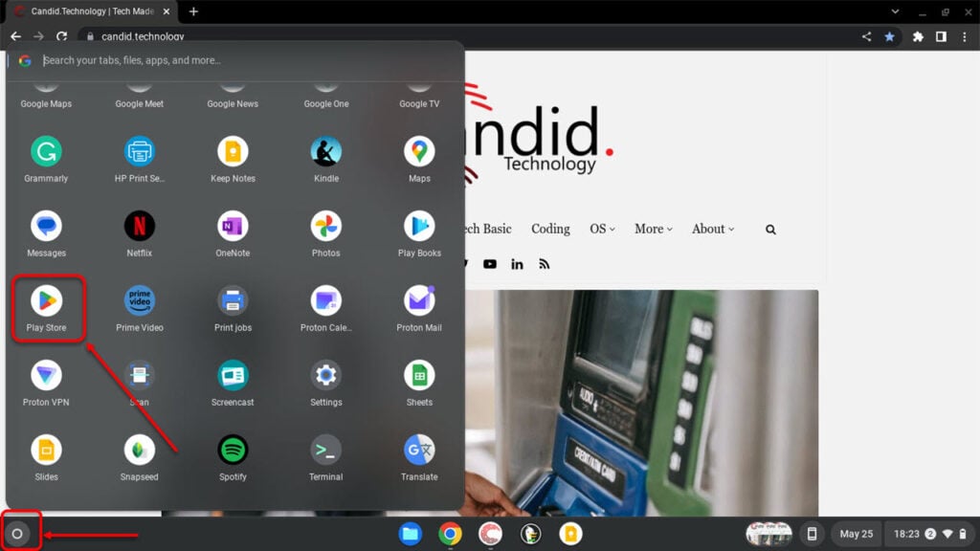Launch HP Print Service app

coord(140,152)
